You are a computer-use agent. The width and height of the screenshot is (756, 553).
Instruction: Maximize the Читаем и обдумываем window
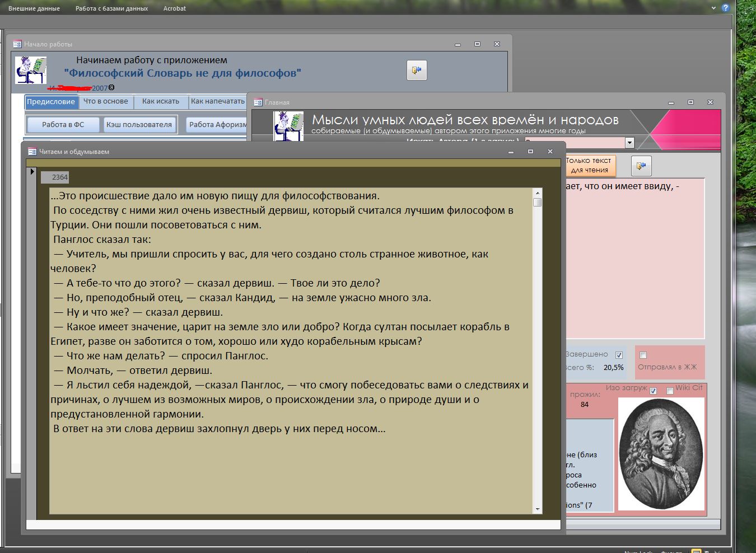(x=530, y=152)
